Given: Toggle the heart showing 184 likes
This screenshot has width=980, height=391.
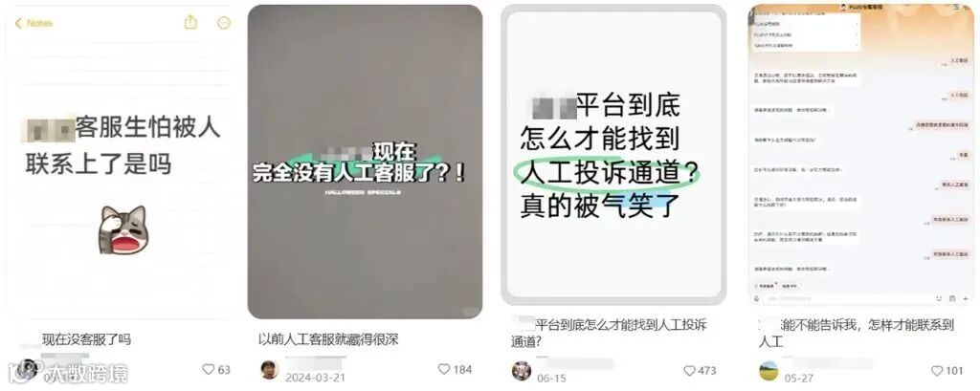Looking at the screenshot, I should pyautogui.click(x=444, y=369).
